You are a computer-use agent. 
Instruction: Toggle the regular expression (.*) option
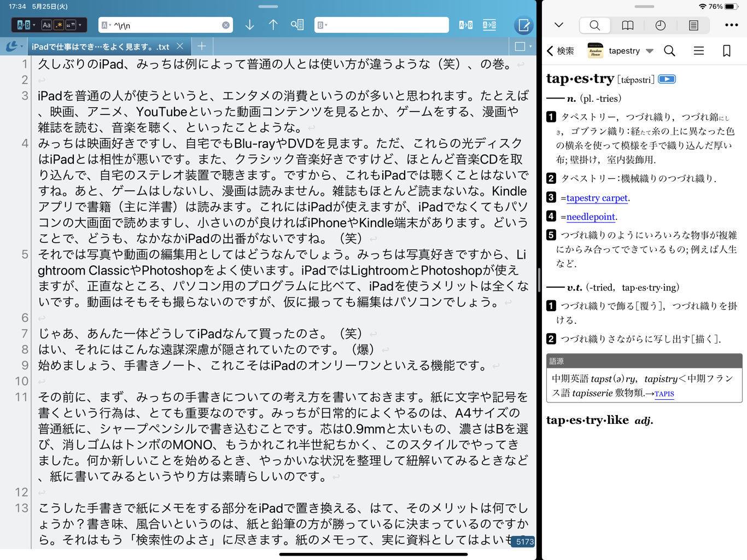pyautogui.click(x=59, y=25)
